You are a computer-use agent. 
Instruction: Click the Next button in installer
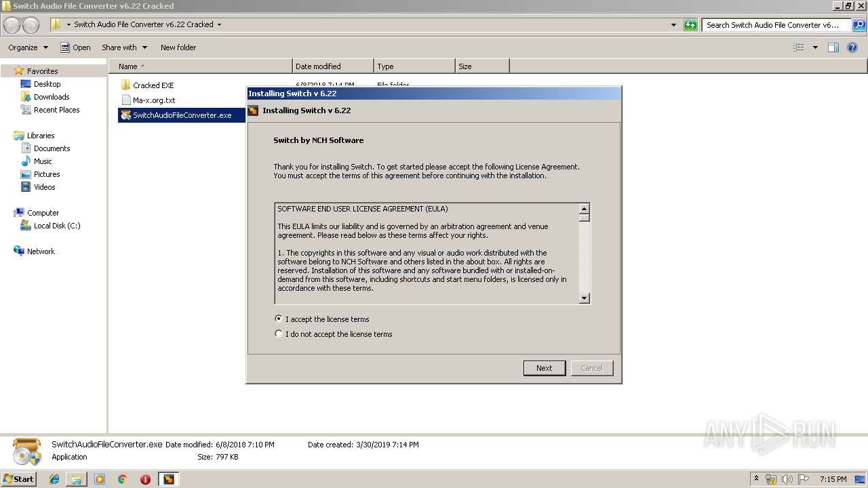[x=544, y=368]
